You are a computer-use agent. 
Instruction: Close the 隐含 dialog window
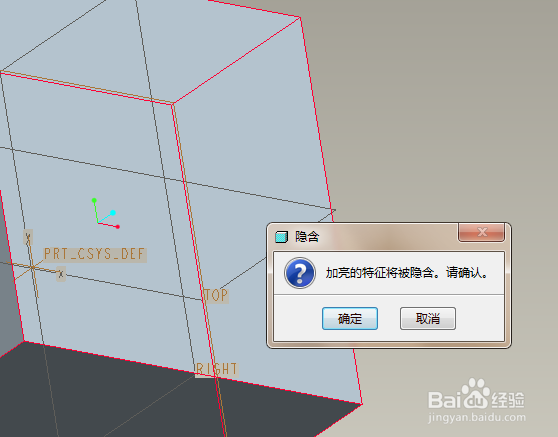[481, 232]
